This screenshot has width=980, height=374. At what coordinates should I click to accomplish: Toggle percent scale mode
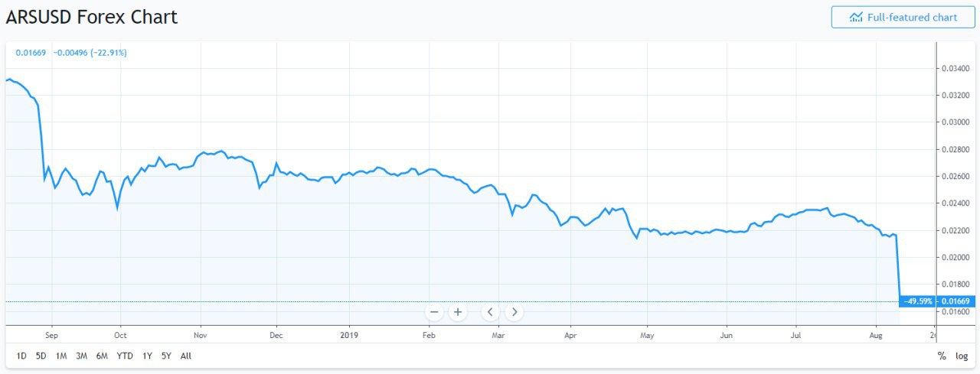point(942,356)
